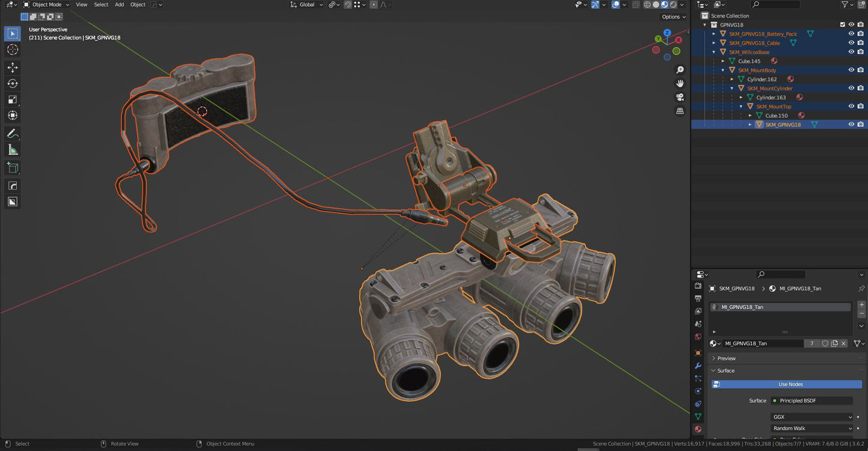Viewport: 868px width, 451px height.
Task: Activate the Rotate tool
Action: (12, 84)
